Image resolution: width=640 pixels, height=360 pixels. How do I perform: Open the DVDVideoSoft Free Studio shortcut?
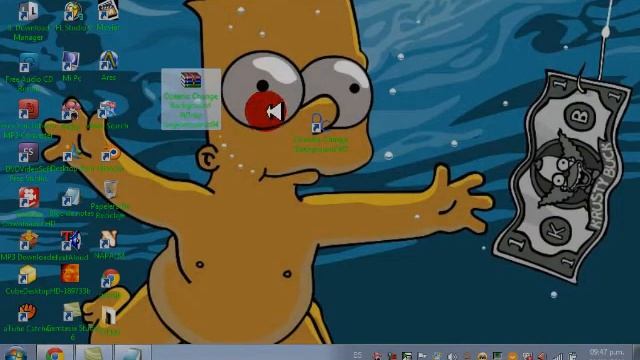pos(28,153)
